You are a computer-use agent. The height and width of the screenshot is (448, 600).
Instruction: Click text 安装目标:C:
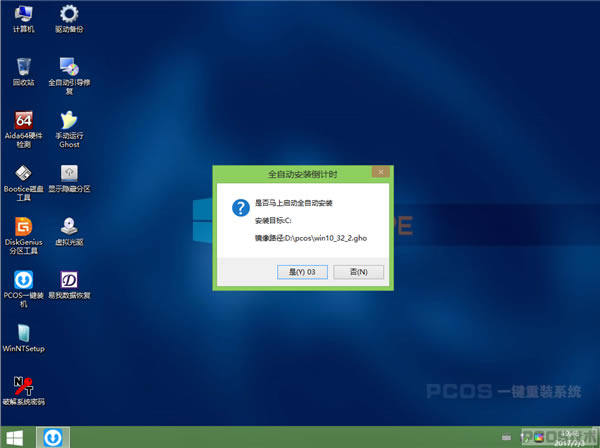[x=273, y=221]
